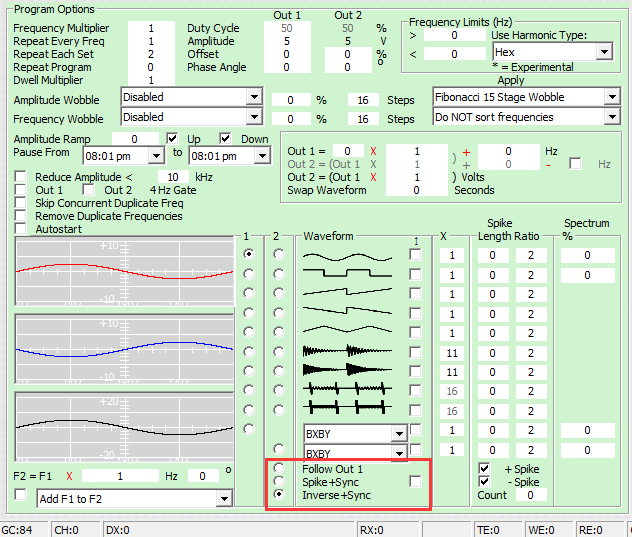
Task: Enable the Reduce Amplitude checkbox
Action: 21,177
